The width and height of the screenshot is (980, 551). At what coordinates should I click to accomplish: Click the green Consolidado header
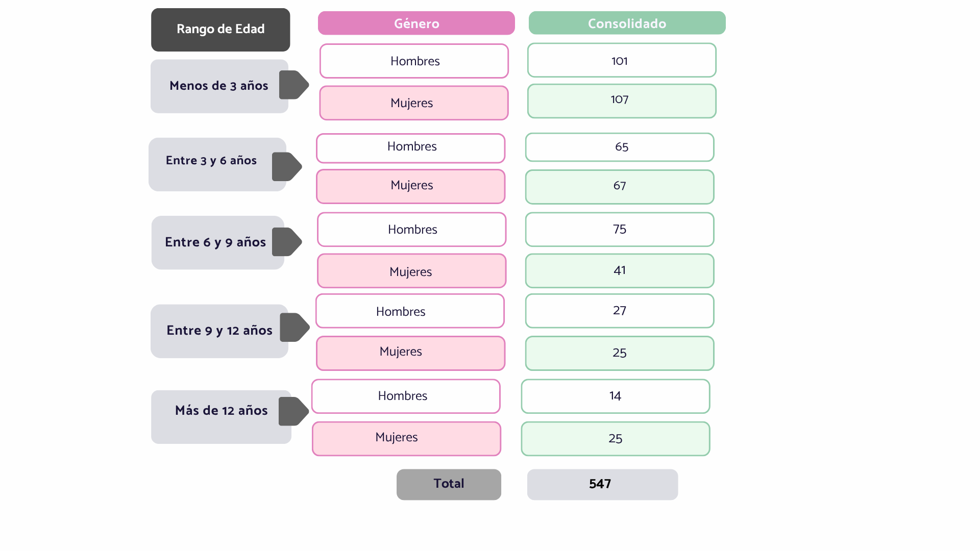[627, 23]
